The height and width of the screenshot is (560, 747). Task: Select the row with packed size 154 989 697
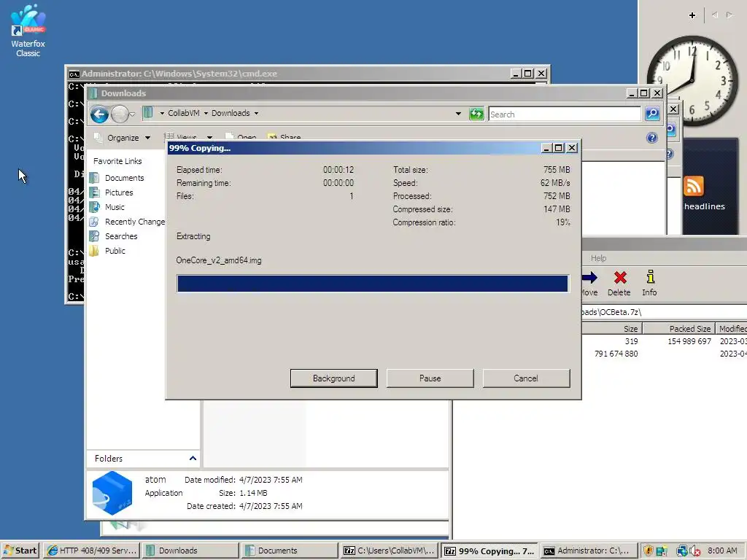coord(664,341)
